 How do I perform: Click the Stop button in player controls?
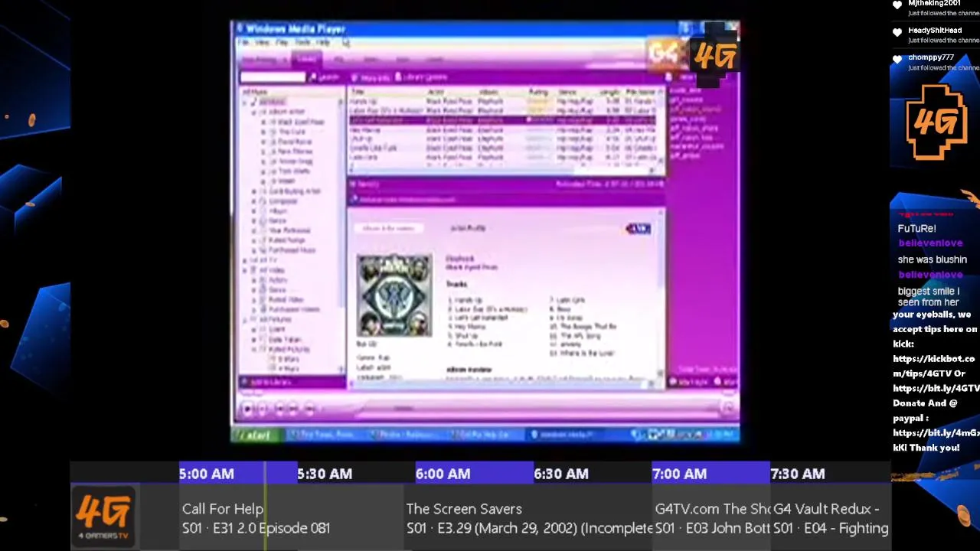coord(263,410)
